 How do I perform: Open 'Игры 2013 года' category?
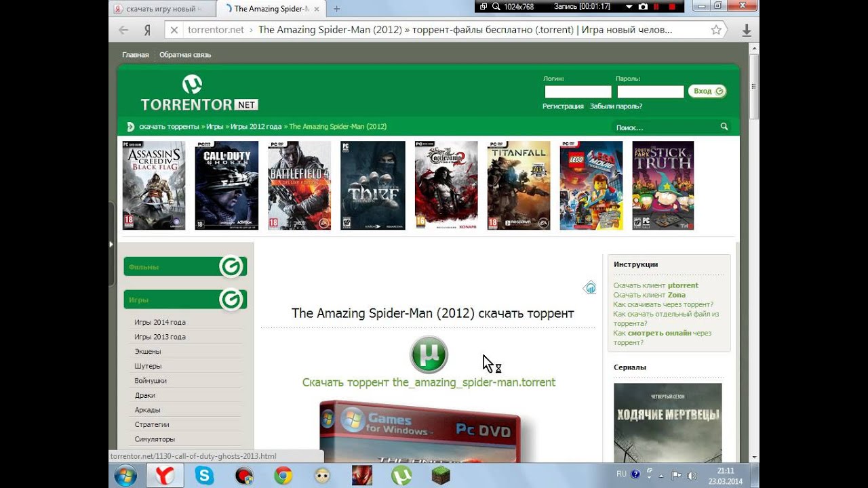160,337
